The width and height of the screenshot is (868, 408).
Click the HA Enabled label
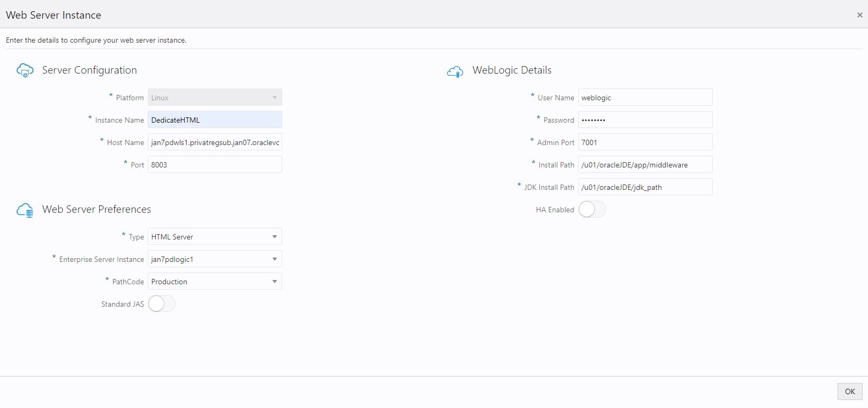click(x=555, y=210)
